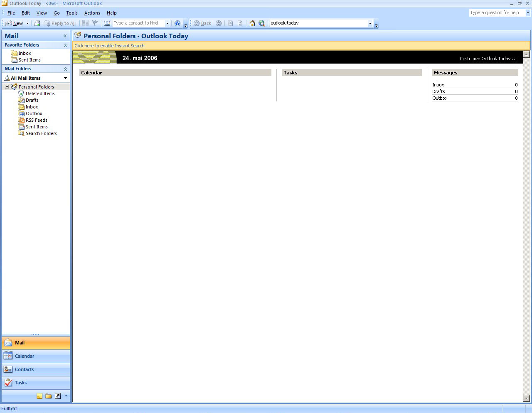Open the New button dropdown arrow

[27, 23]
